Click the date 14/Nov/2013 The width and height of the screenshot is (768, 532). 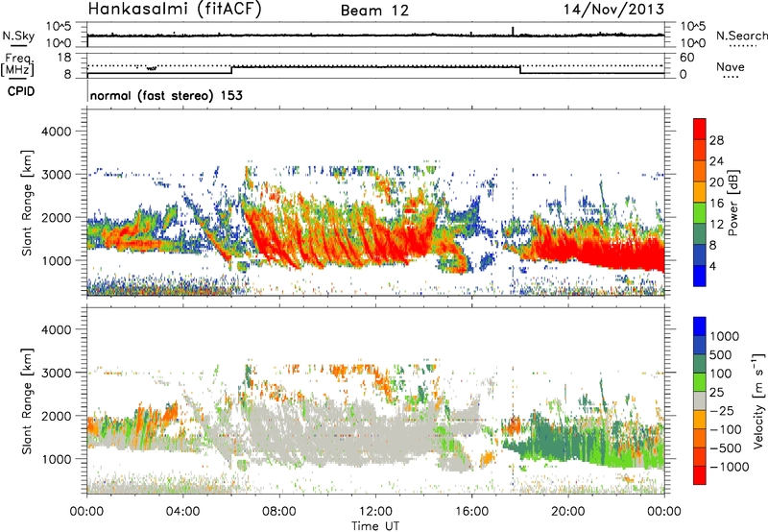pos(613,9)
